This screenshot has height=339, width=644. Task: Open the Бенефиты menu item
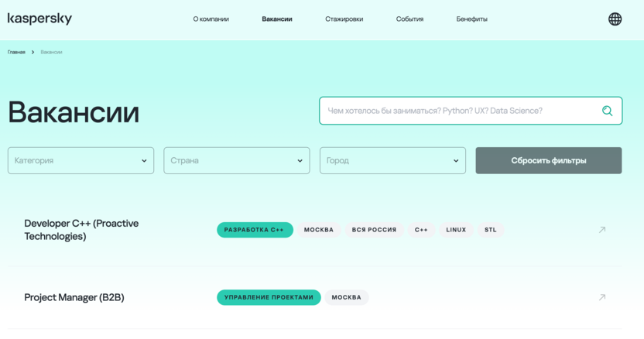pyautogui.click(x=471, y=19)
